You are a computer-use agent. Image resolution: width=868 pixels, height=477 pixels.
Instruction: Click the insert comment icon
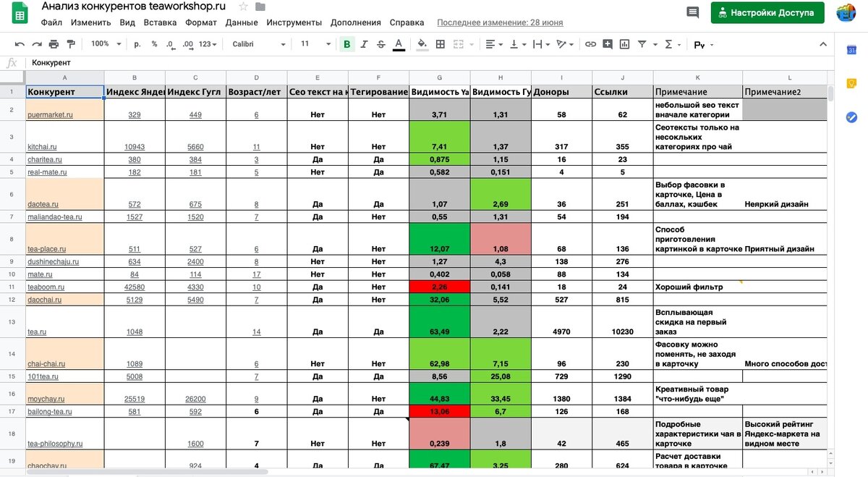tap(608, 44)
